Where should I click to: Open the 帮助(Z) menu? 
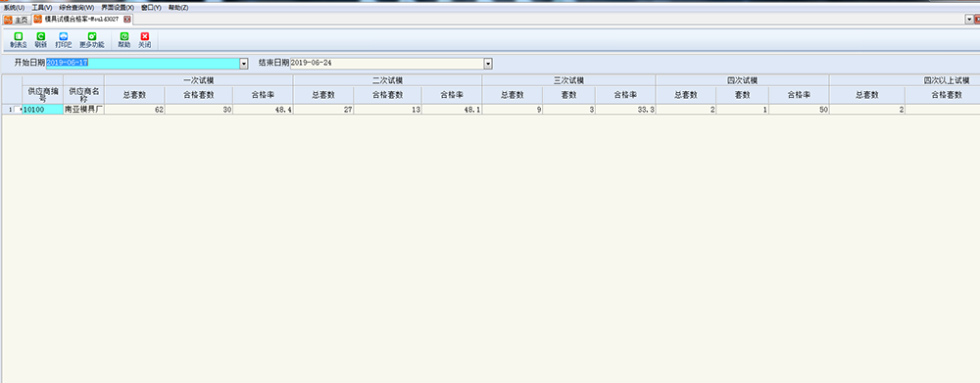coord(178,8)
